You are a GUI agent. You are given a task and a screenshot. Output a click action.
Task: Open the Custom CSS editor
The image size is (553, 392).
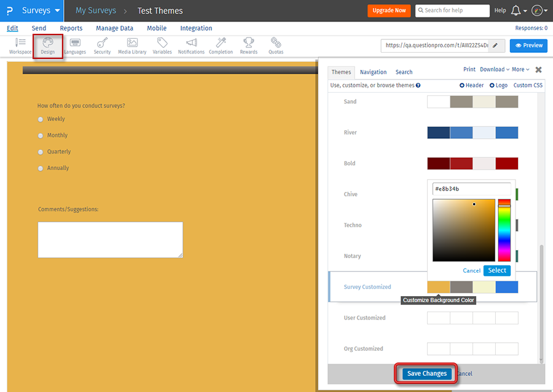(x=527, y=85)
